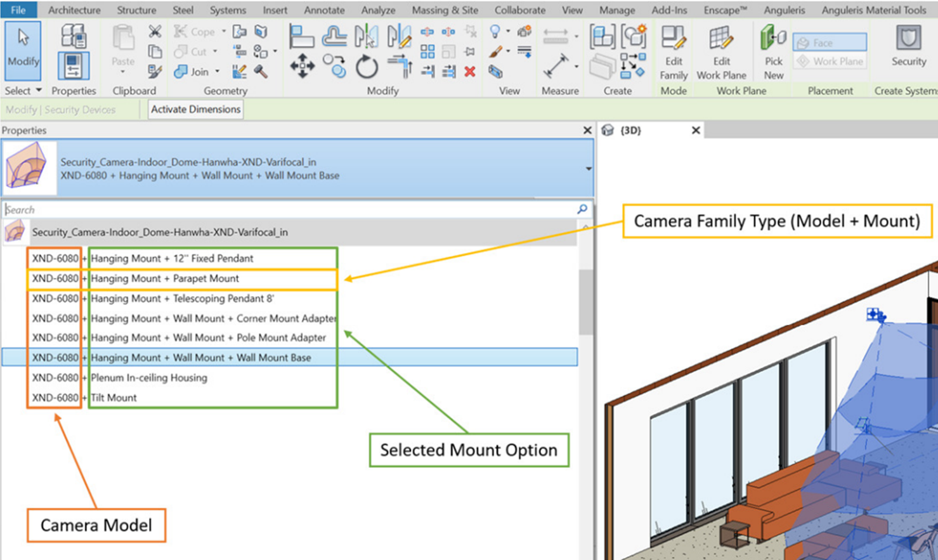Open the dimension tool dropdown arrow
Screen dimensions: 938x560
(576, 66)
